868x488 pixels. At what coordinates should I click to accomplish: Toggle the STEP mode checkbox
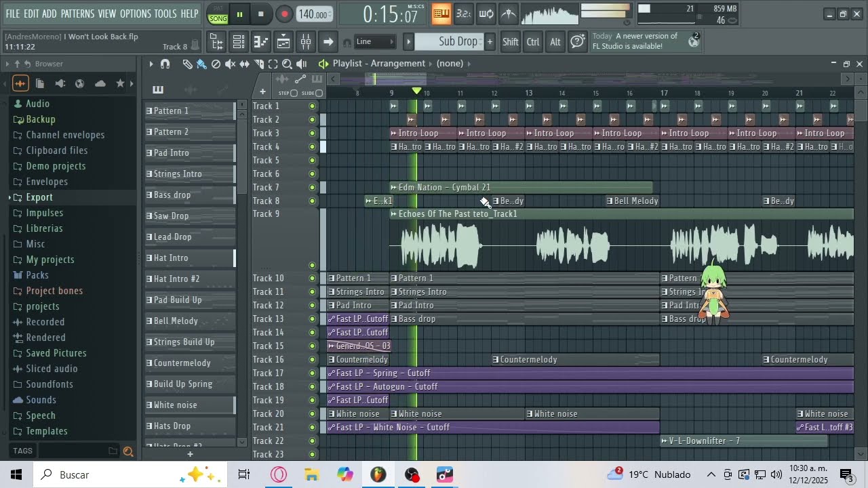(x=294, y=93)
